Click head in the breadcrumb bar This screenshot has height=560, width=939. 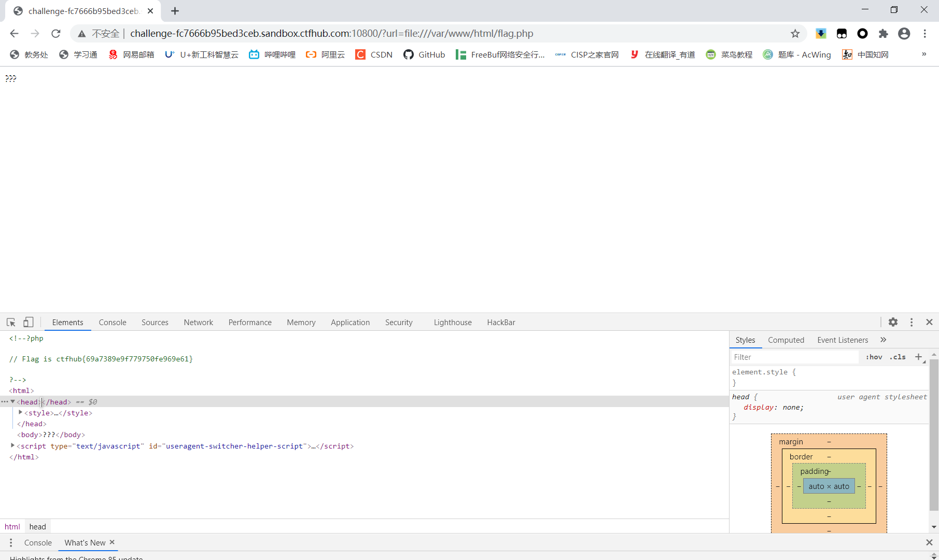point(37,526)
